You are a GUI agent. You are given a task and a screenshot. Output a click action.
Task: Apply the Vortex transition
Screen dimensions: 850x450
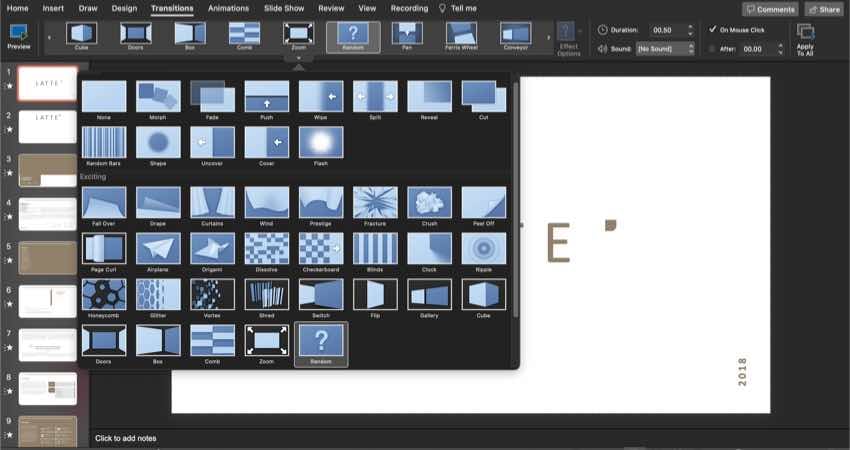(212, 294)
